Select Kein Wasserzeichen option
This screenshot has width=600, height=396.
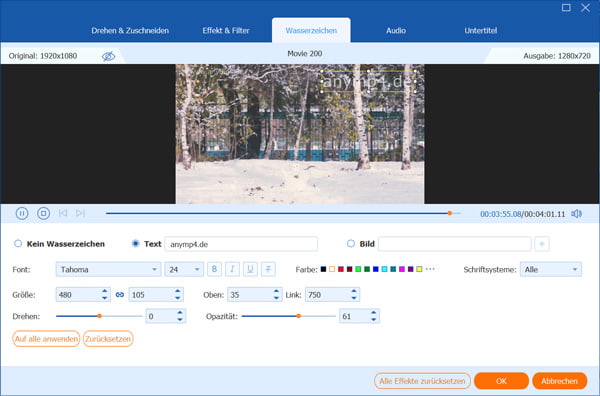18,244
